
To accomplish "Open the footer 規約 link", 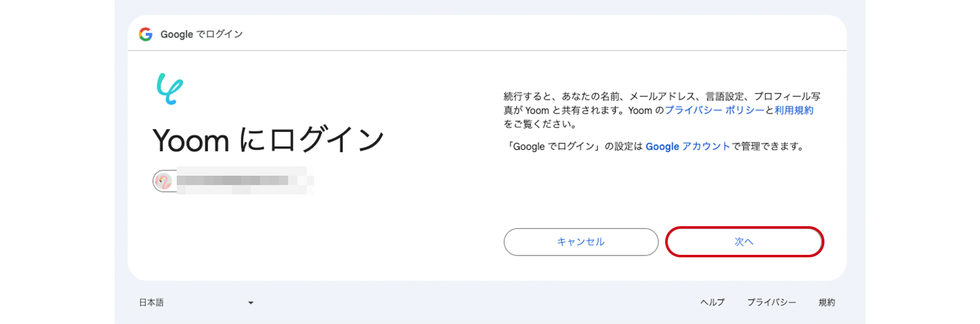I will point(827,302).
